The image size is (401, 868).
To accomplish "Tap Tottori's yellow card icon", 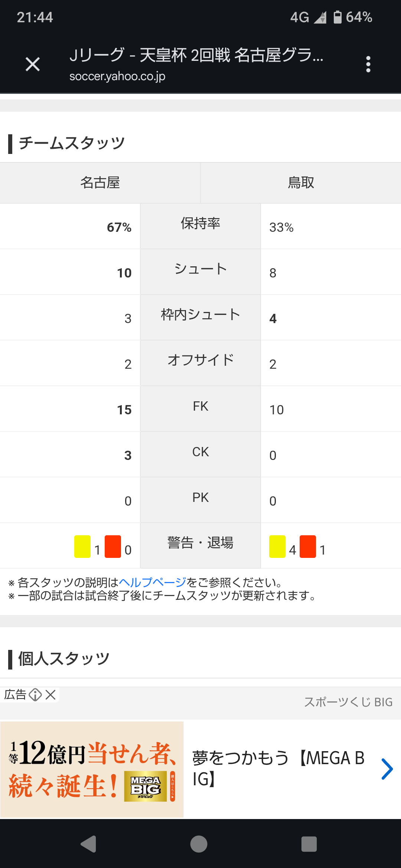I will pyautogui.click(x=277, y=546).
